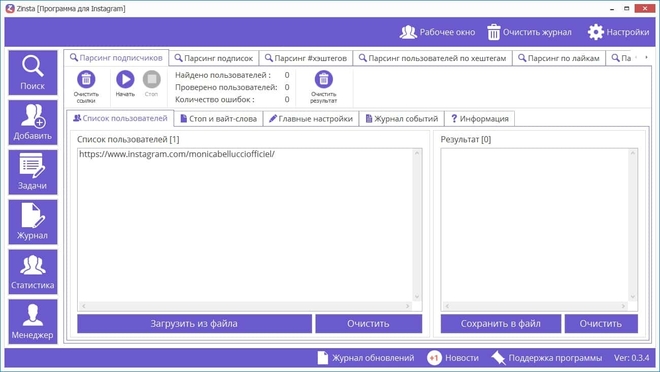Open Новости notifications badge
The image size is (660, 372).
coord(453,358)
